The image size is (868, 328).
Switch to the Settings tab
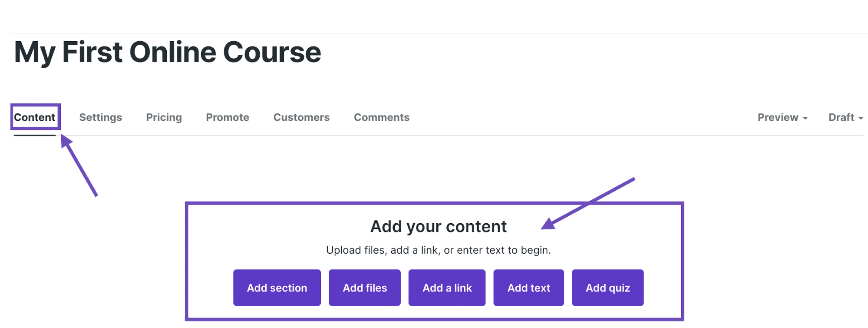(x=100, y=117)
